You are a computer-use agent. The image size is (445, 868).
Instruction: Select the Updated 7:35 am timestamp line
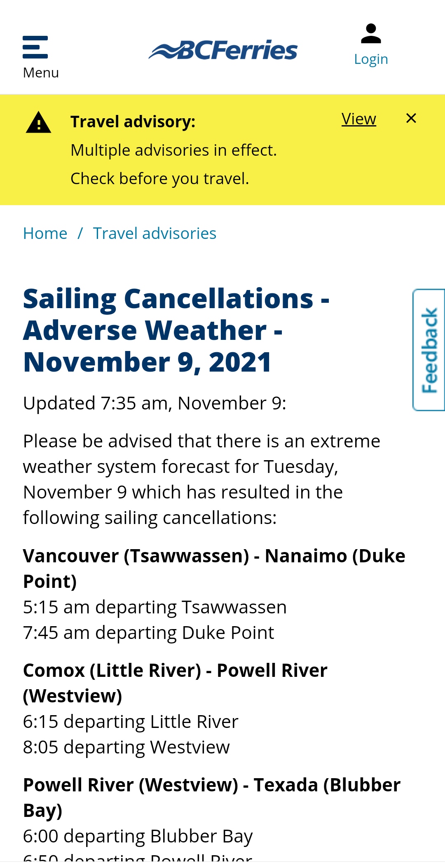tap(155, 403)
